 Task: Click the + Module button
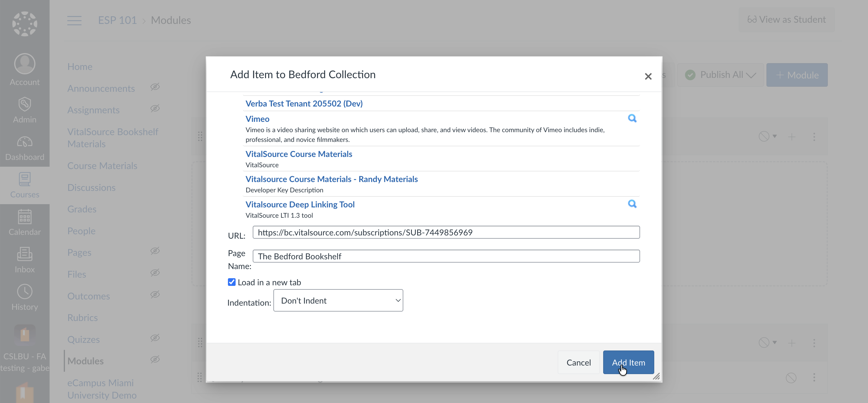[797, 75]
